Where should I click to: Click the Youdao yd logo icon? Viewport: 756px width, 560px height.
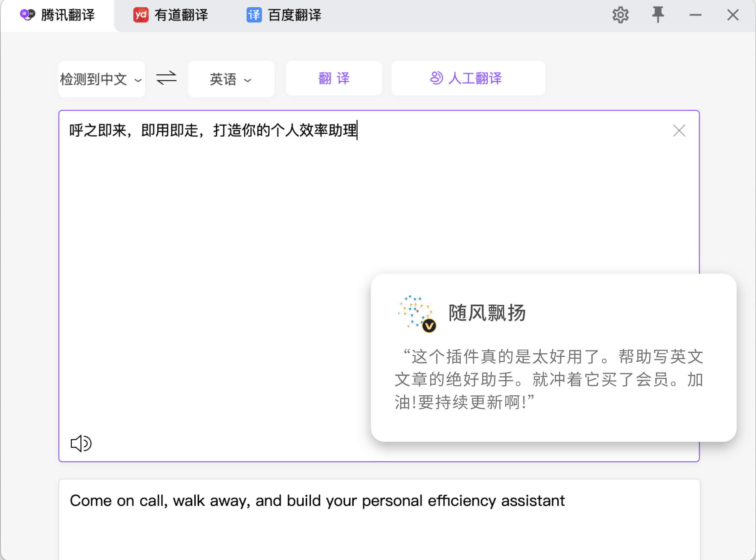(141, 15)
